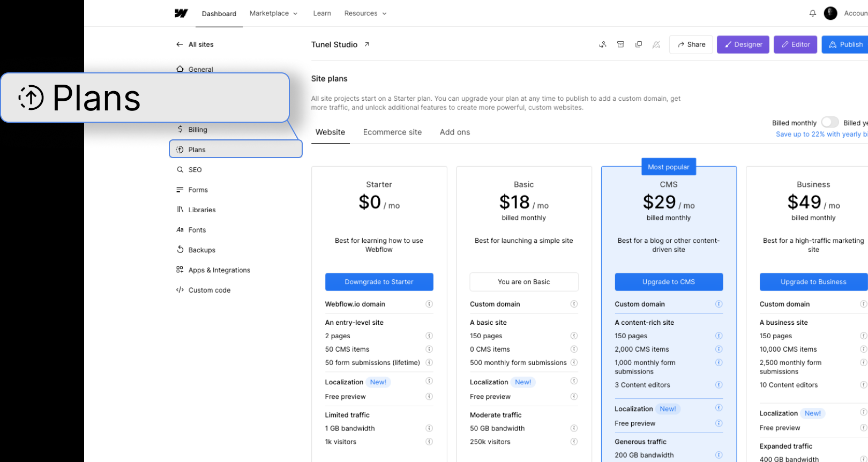Go back using the All sites arrow

(x=179, y=44)
